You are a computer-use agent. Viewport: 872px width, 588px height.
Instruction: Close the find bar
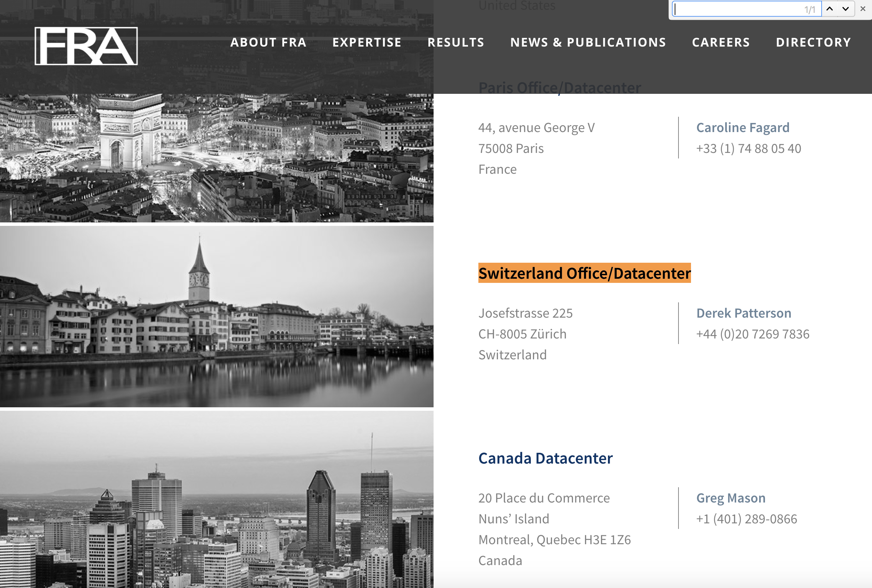pyautogui.click(x=863, y=9)
